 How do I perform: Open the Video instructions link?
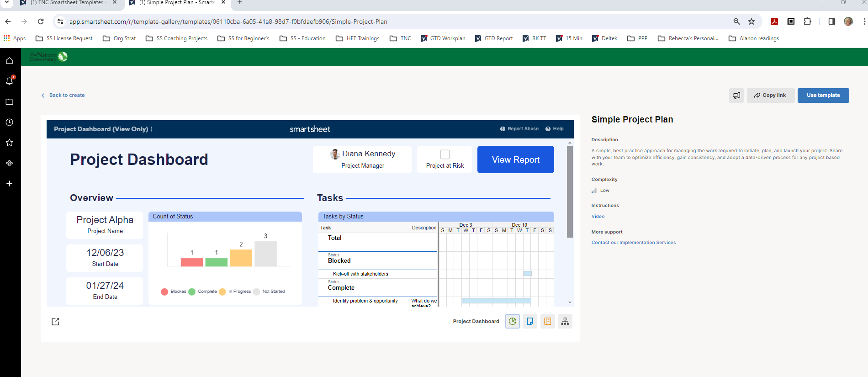pos(598,217)
